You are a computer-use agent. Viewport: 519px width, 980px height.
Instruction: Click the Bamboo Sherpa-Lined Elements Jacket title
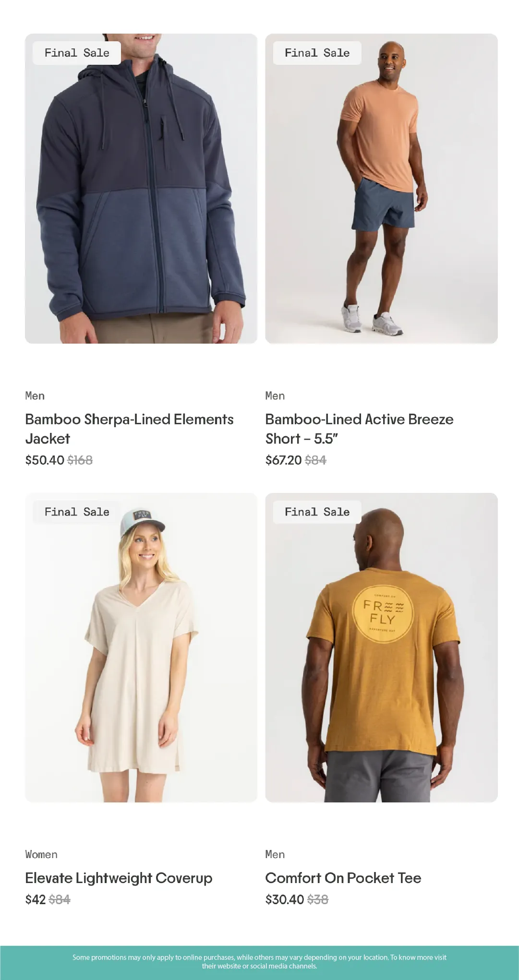[129, 429]
